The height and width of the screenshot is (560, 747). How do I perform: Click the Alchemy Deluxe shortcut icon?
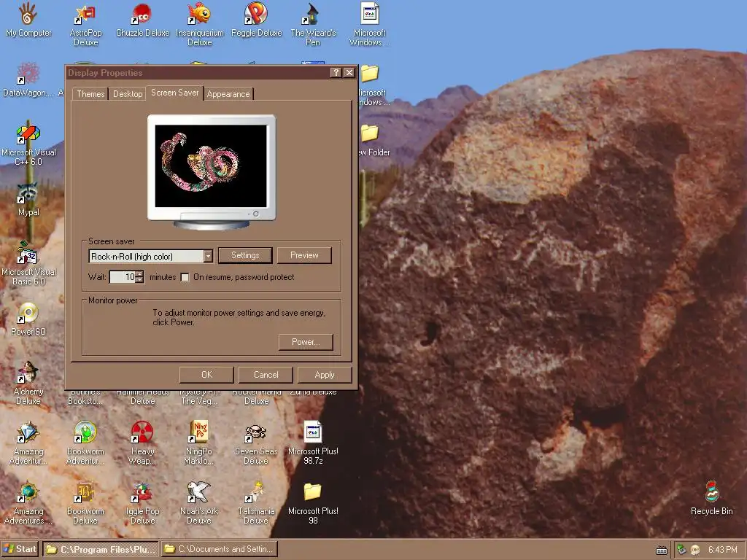coord(28,373)
